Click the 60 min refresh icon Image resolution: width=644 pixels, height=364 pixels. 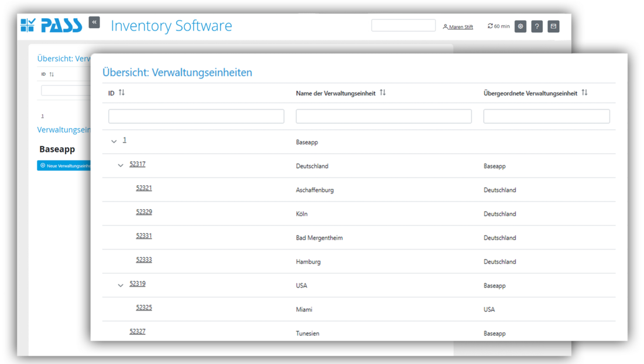point(489,26)
